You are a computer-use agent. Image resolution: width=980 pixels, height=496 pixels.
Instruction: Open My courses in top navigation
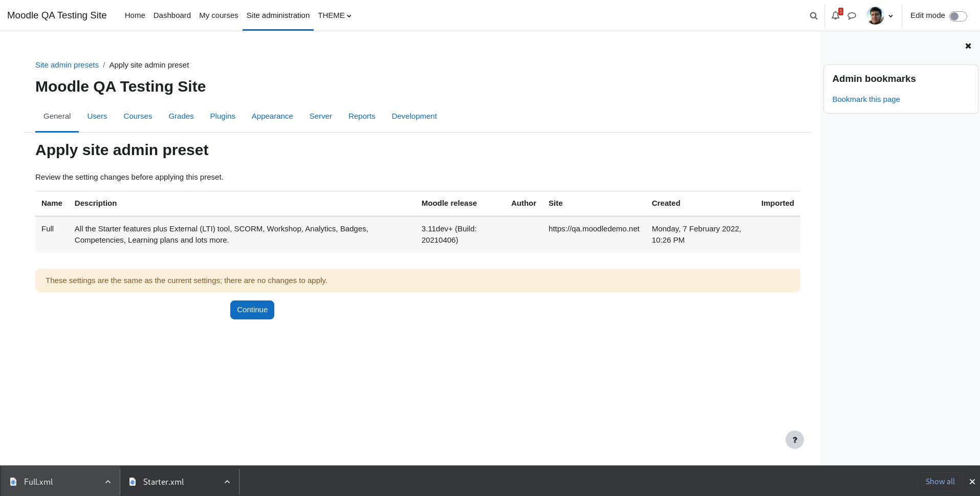219,15
